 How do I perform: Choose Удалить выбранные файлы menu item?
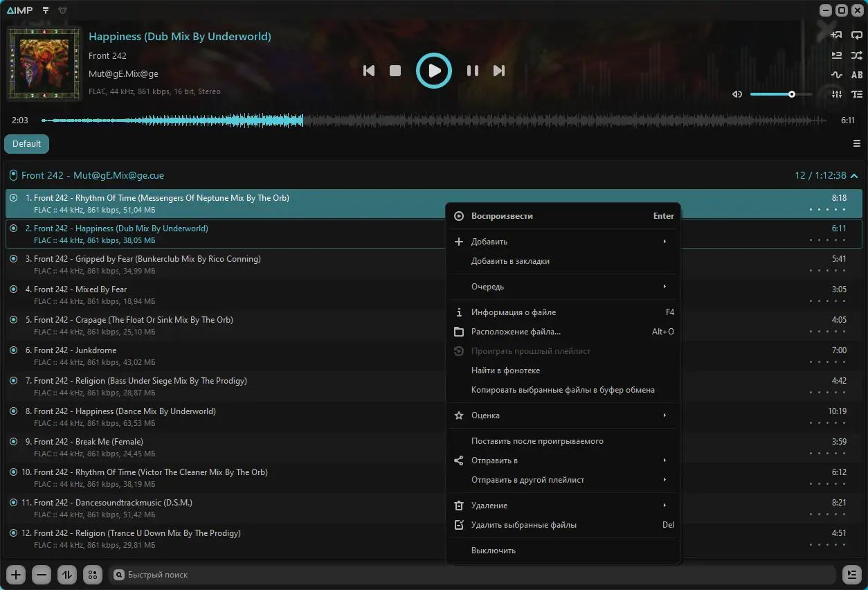[563, 525]
